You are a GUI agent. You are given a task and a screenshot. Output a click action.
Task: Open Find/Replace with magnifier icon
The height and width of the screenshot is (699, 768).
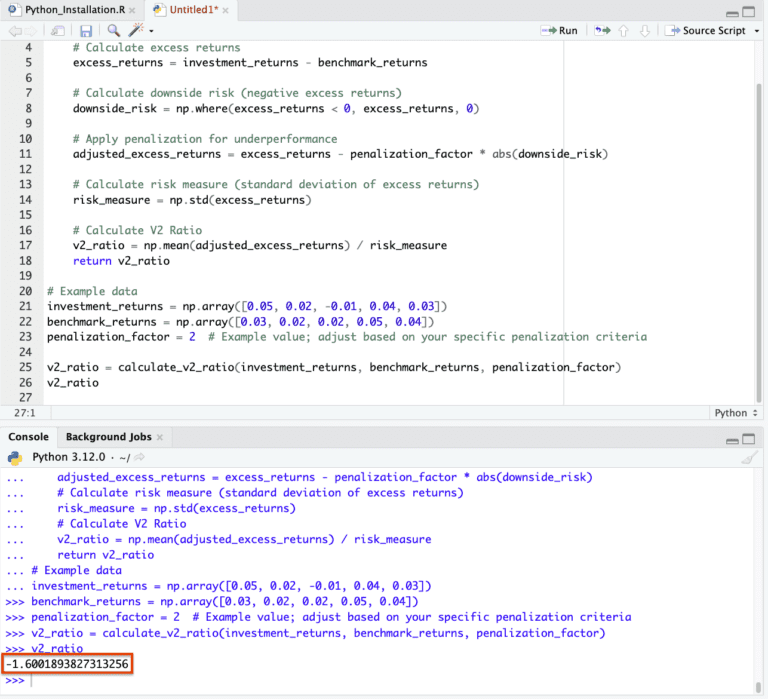114,30
